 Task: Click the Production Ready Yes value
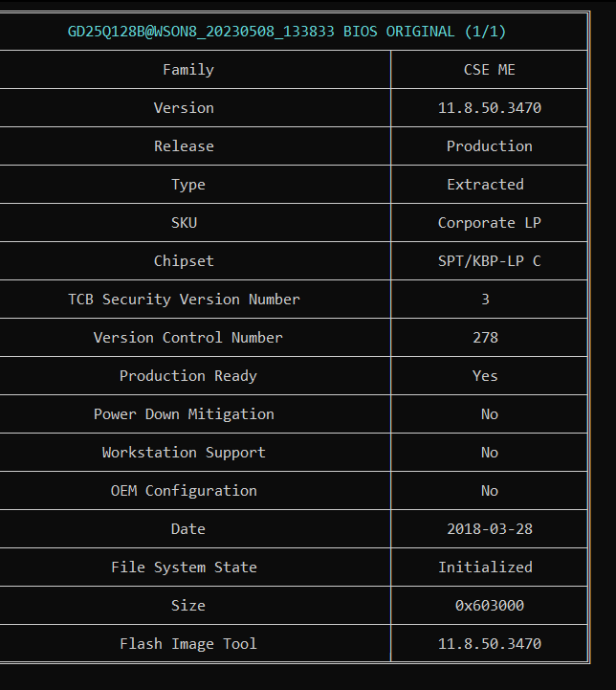485,376
